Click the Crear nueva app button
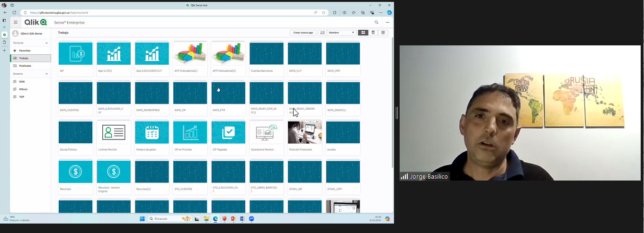644x233 pixels. point(303,33)
